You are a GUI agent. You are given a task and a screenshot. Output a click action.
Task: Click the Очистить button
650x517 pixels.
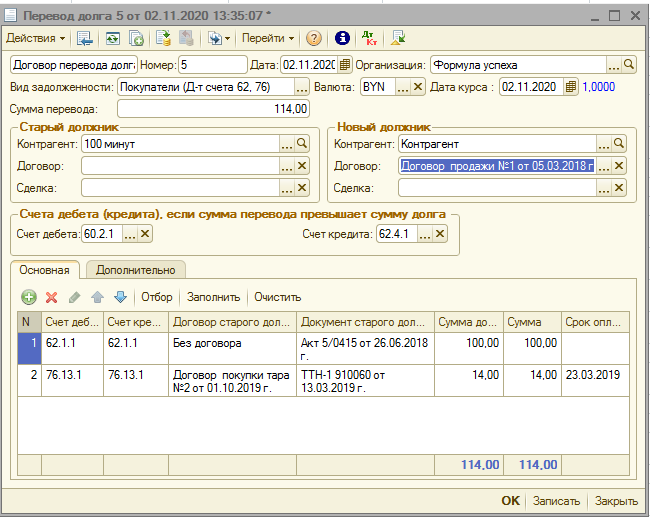coord(277,297)
